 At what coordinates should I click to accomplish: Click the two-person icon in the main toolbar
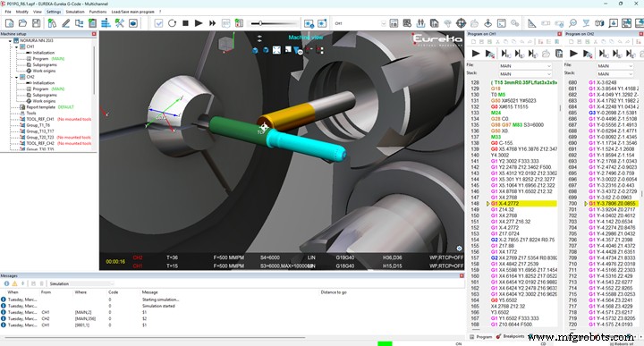pos(420,23)
